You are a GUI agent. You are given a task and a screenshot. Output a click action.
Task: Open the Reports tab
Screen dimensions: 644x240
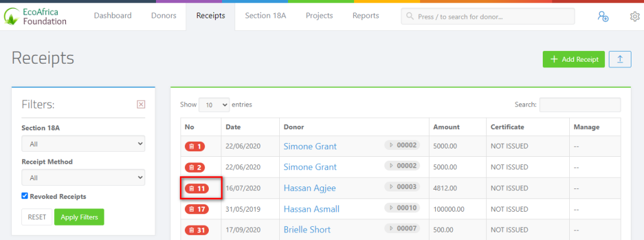tap(365, 16)
